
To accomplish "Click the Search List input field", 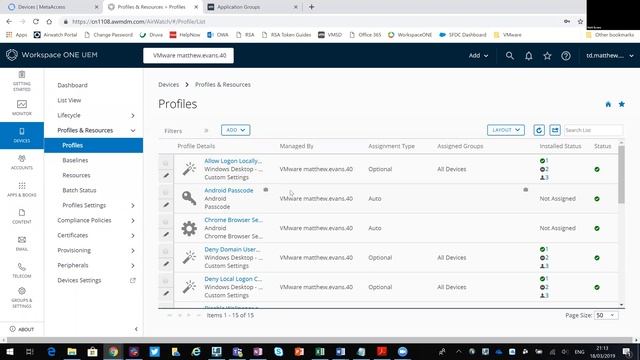I will click(593, 130).
